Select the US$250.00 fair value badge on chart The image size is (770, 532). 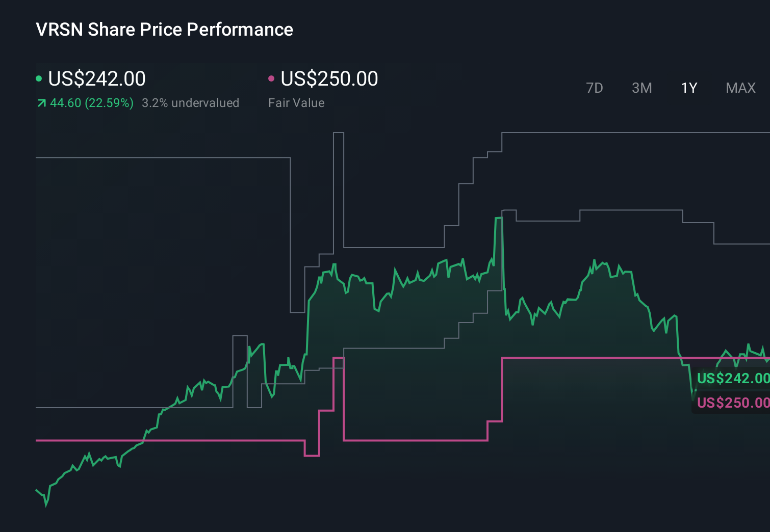pyautogui.click(x=733, y=403)
